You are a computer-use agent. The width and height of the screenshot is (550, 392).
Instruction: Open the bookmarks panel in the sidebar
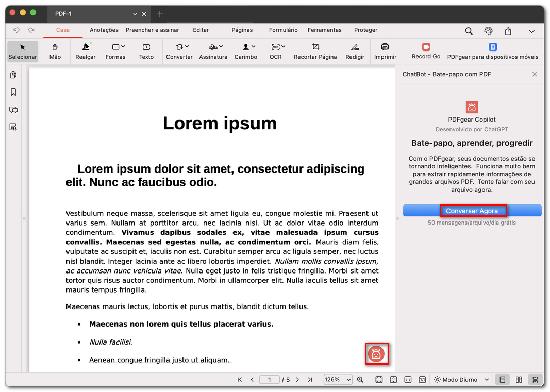(13, 92)
